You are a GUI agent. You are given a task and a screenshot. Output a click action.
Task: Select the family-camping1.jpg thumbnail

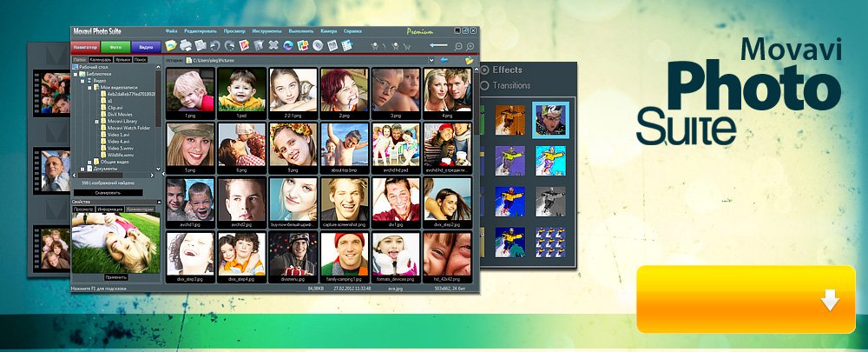tap(345, 256)
